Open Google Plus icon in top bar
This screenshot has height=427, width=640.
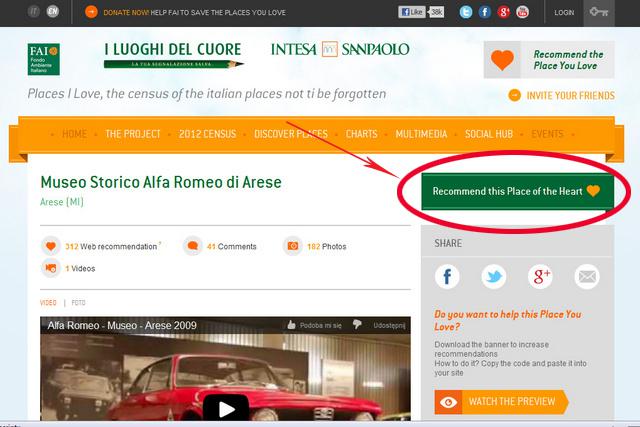(503, 12)
